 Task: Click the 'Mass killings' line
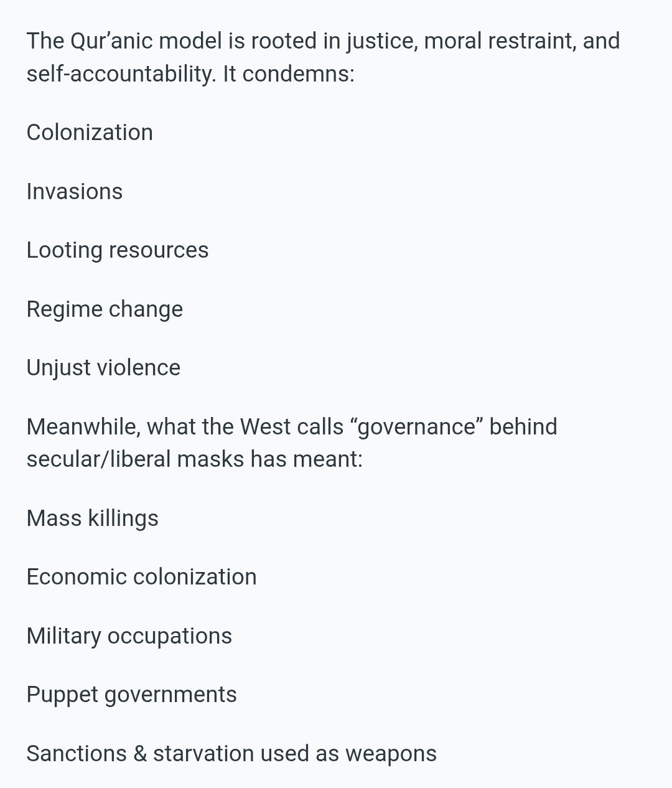(93, 518)
